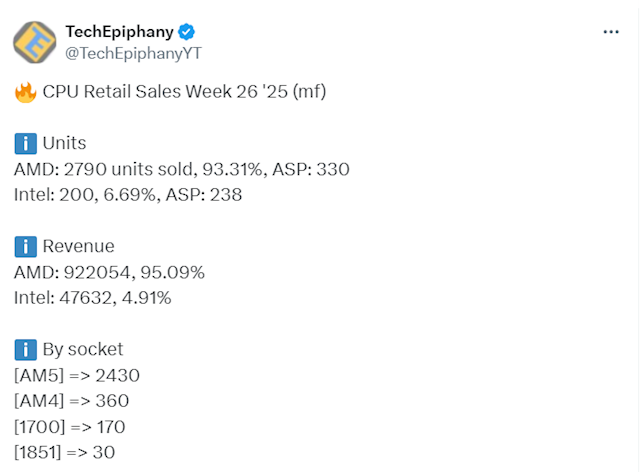Open the three-dot more options menu
This screenshot has width=640, height=472.
coord(611,32)
